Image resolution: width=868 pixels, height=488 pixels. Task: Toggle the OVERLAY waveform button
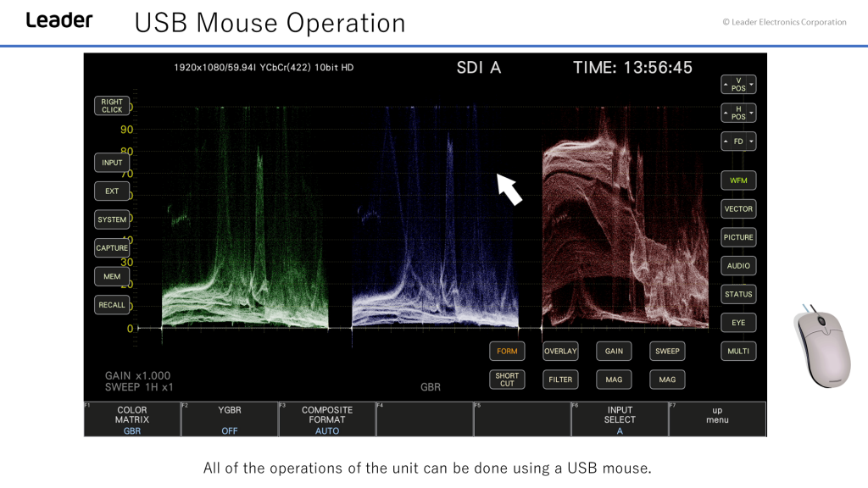click(560, 351)
